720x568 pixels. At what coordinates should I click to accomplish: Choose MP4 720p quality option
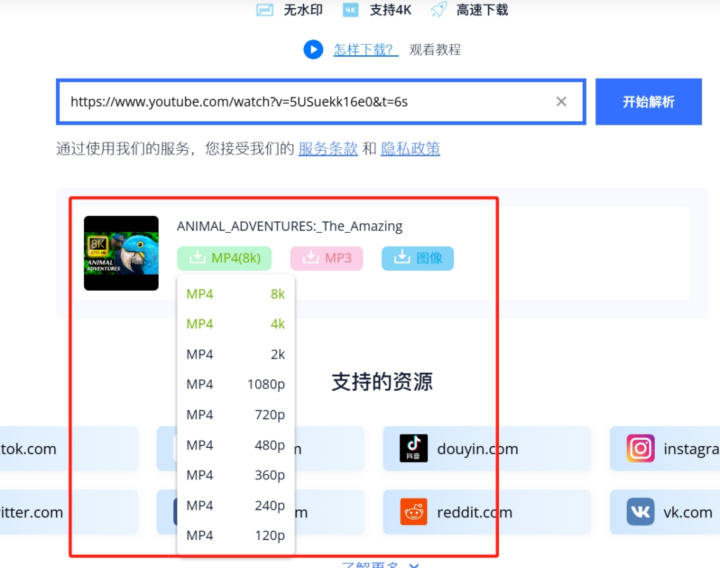coord(236,415)
